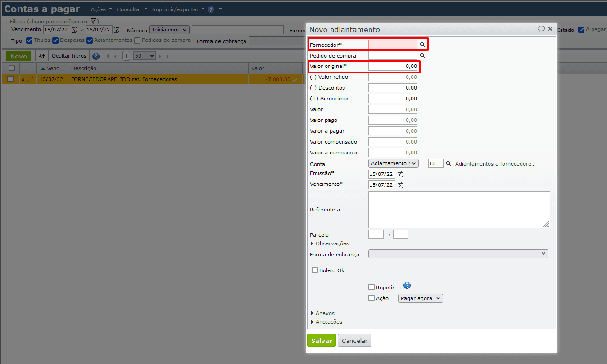
Task: Enable the Repetir checkbox
Action: tap(371, 287)
